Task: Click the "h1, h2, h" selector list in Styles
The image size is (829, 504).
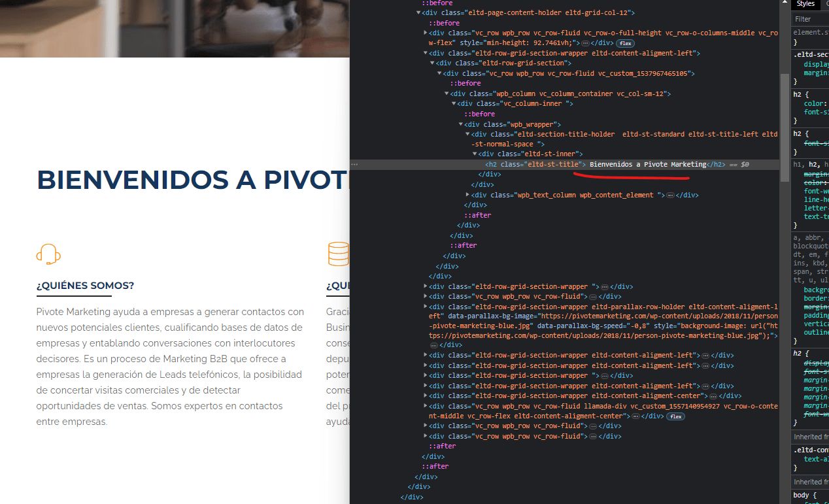Action: pos(811,165)
